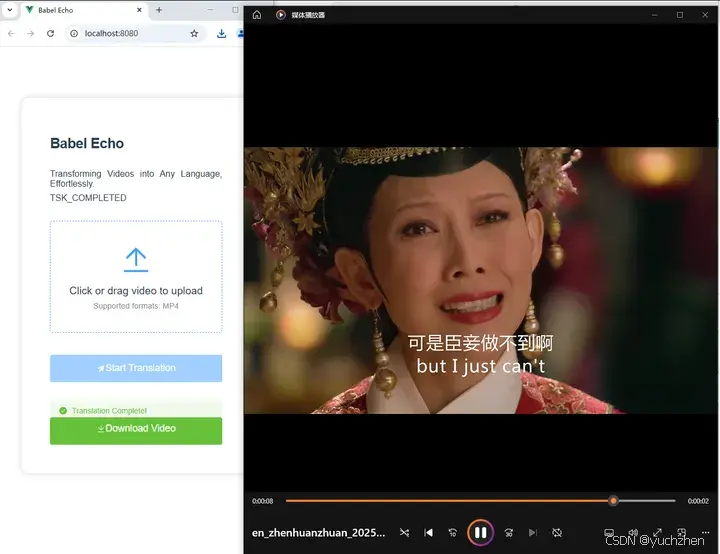Screen dimensions: 720x554
Task: Click the remaining time 0:00:02
Action: 698,501
